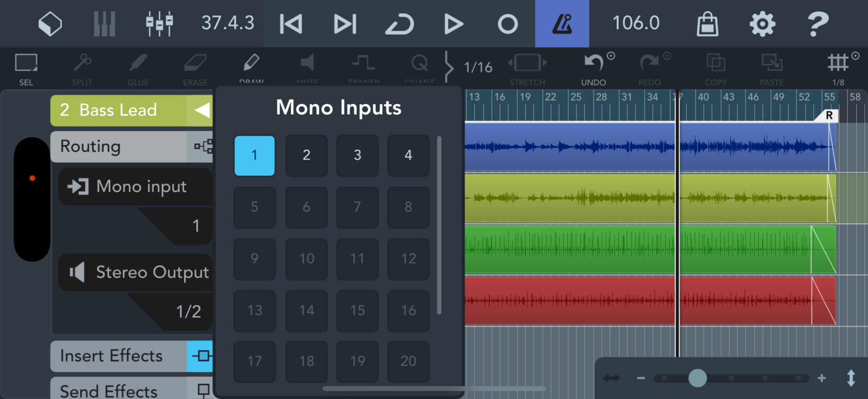Switch to vertical zoom arrow

851,378
